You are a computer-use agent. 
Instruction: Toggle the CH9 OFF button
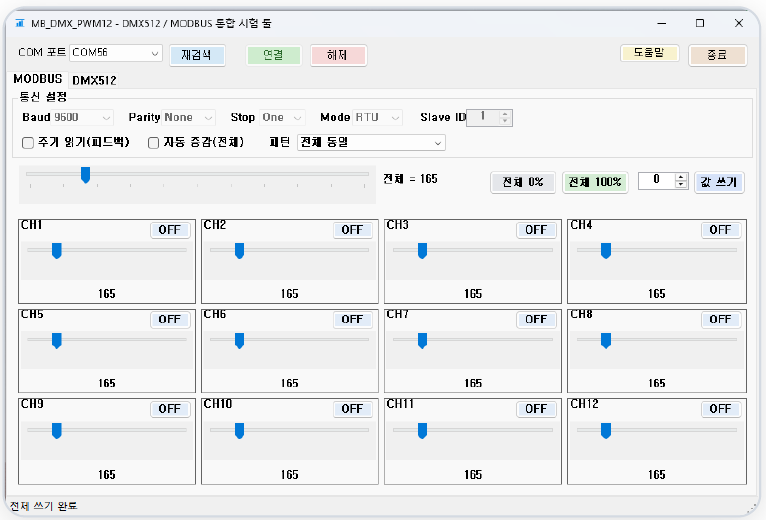coord(170,409)
